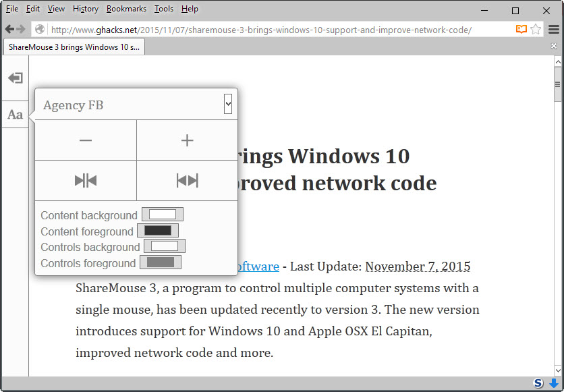Click the globe site identity icon
This screenshot has height=392, width=564.
click(x=40, y=29)
